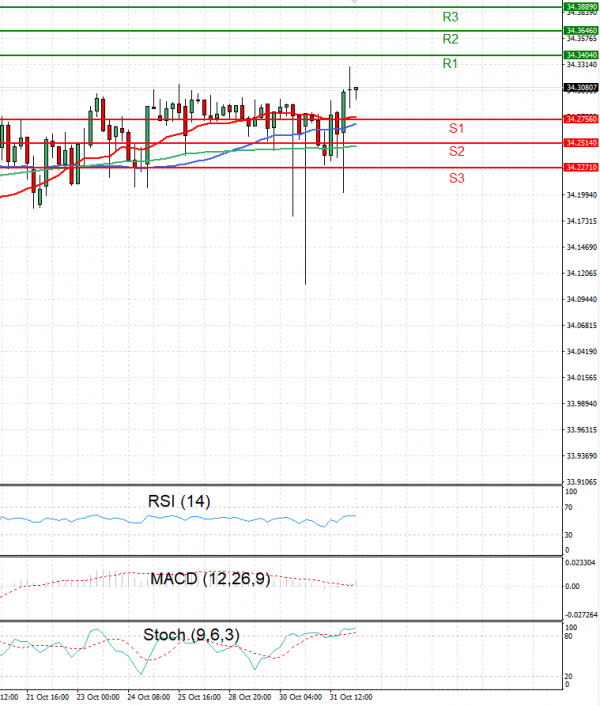This screenshot has width=600, height=706.
Task: Click the 34.33140 price axis value
Action: pos(582,65)
